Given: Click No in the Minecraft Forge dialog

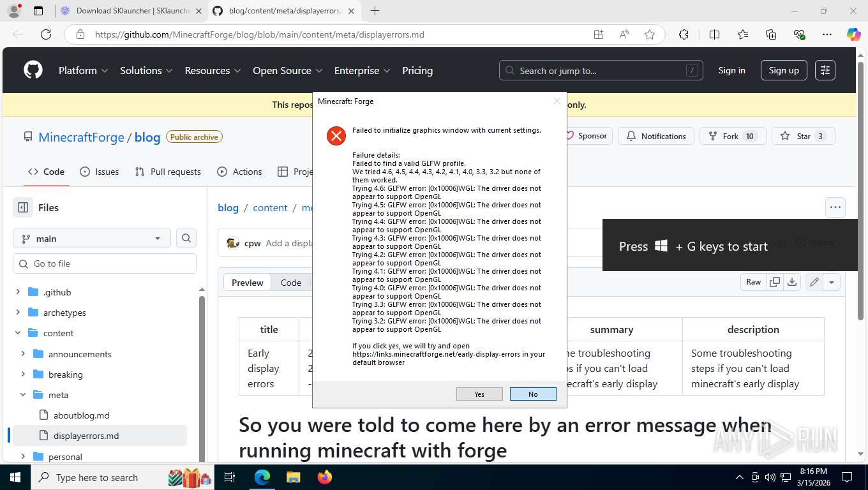Looking at the screenshot, I should coord(533,394).
